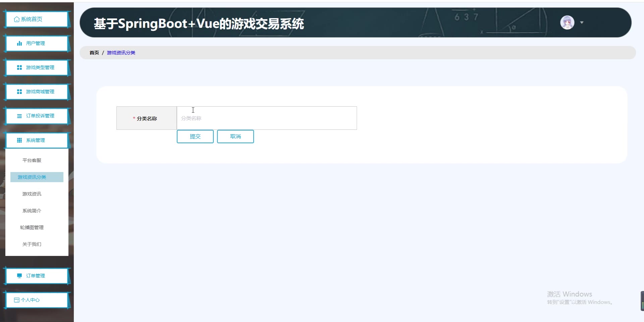Image resolution: width=644 pixels, height=322 pixels.
Task: Click the bar chart icon beside 用户管理
Action: 19,43
